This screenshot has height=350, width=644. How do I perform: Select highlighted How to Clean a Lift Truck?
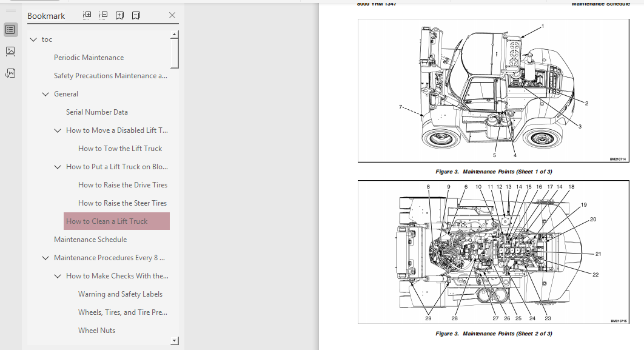(x=116, y=221)
